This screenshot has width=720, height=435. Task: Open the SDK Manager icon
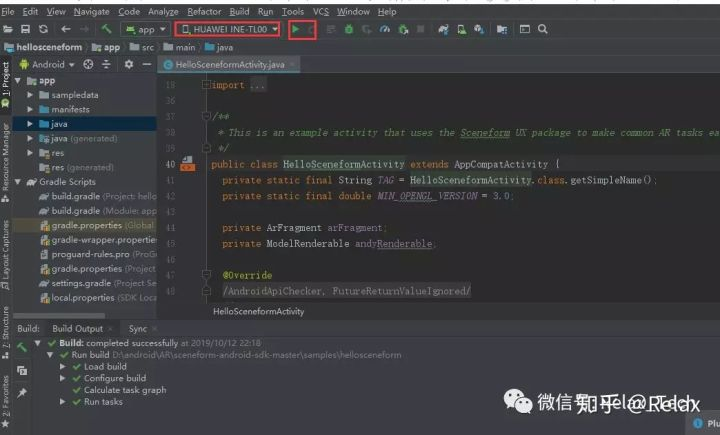pyautogui.click(x=479, y=29)
